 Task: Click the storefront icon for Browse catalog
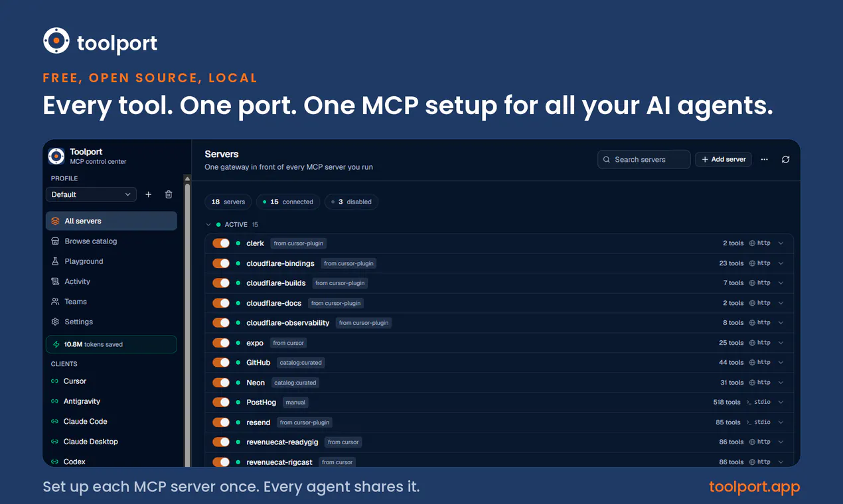55,241
